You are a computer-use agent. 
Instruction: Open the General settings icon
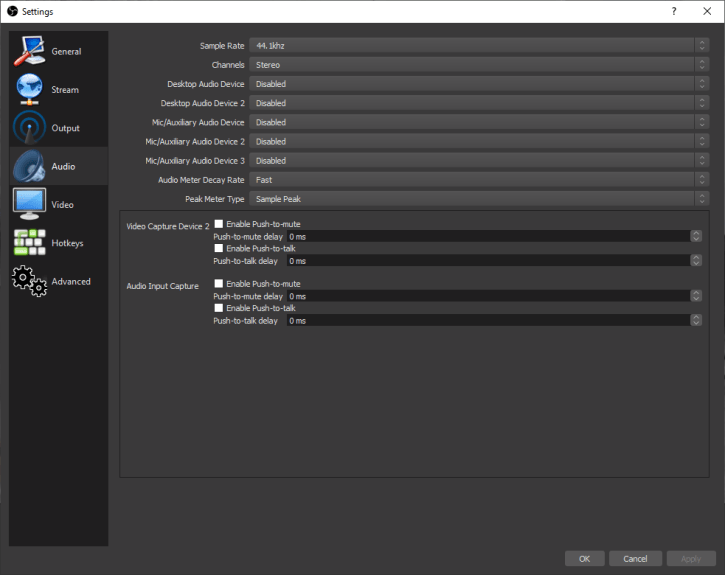click(x=29, y=52)
